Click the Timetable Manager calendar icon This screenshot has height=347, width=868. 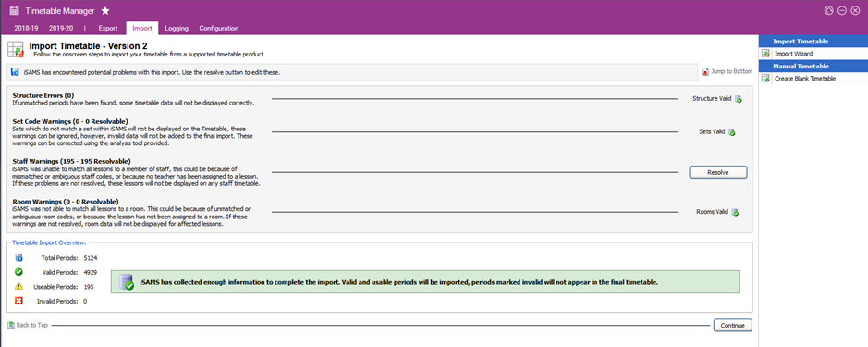click(x=15, y=10)
